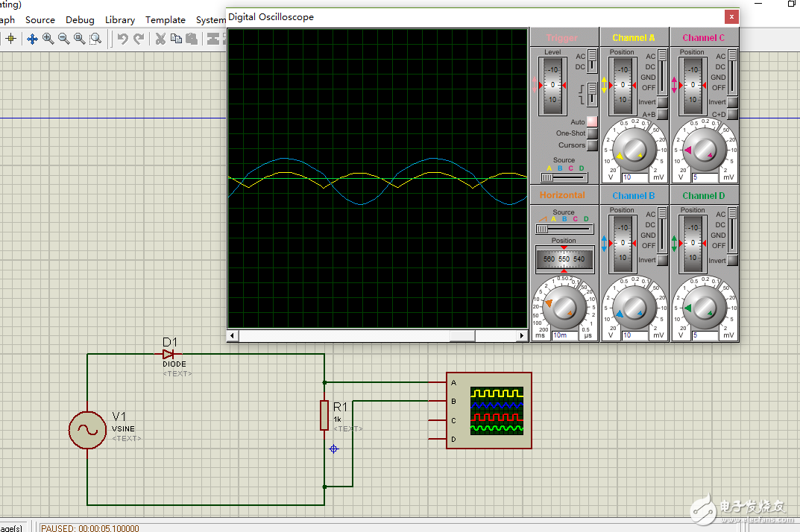Click the Zoom In magnifier icon
This screenshot has height=532, width=800.
click(48, 39)
